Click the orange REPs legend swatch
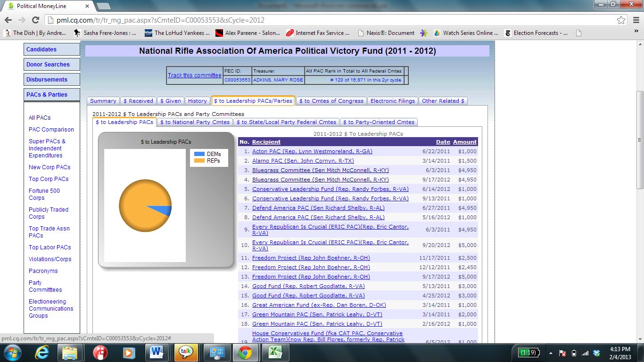644x362 pixels. point(199,161)
